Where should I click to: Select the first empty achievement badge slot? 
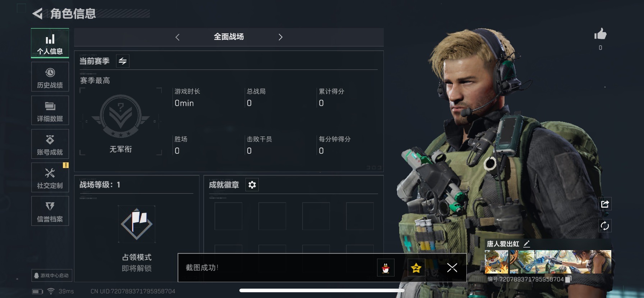pos(228,216)
